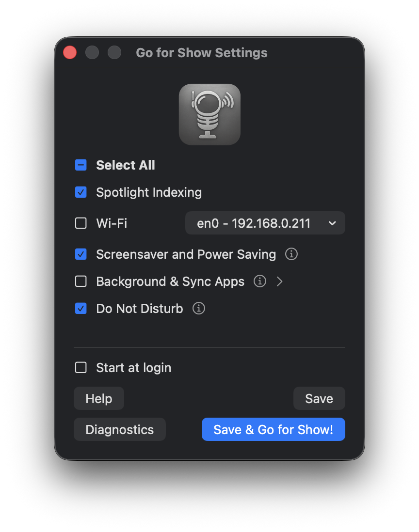Click the astronaut microphone app icon
The width and height of the screenshot is (419, 532).
[209, 114]
